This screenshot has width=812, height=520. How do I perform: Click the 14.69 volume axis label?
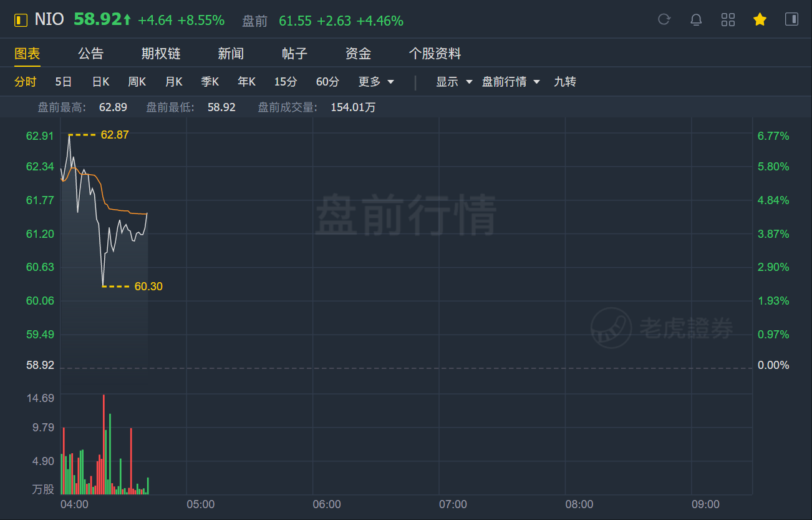(x=40, y=398)
